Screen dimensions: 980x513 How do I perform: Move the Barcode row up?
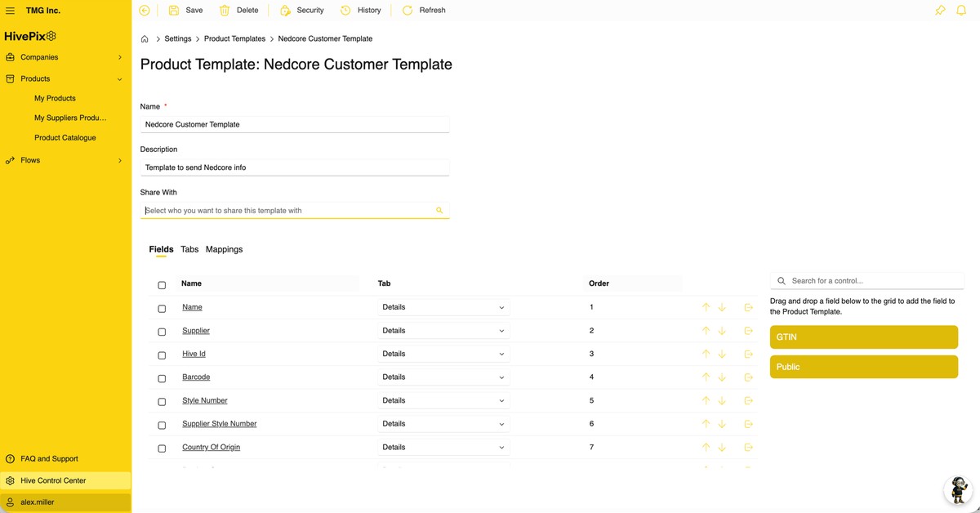(706, 377)
